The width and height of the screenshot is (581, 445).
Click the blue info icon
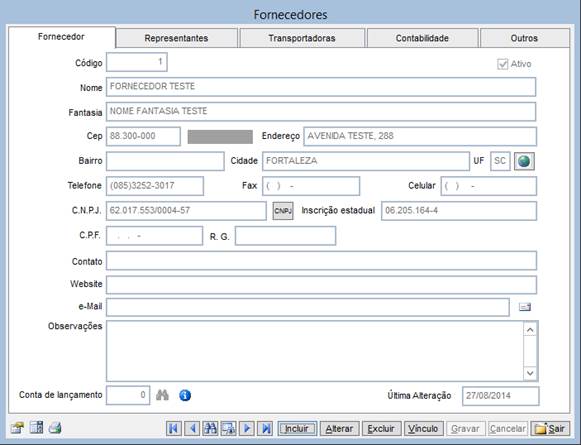185,395
